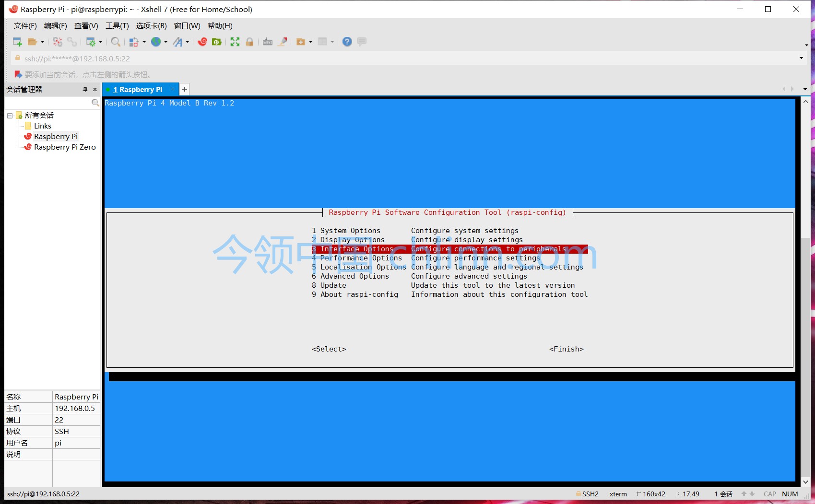Click the terminal scrollbar down arrow
This screenshot has width=815, height=504.
805,482
